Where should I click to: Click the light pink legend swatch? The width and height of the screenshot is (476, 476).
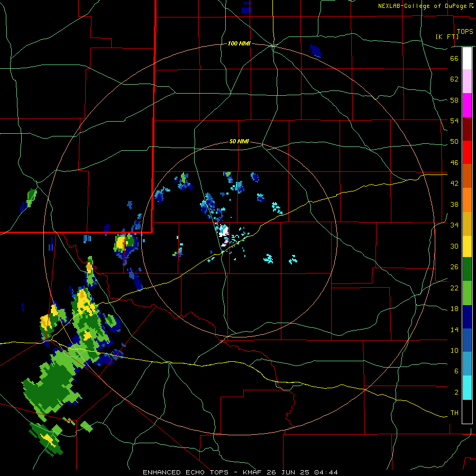(x=467, y=81)
